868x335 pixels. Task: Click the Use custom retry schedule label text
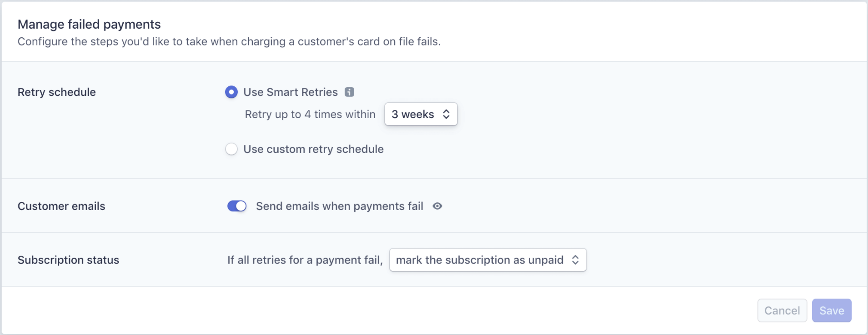[x=313, y=149]
